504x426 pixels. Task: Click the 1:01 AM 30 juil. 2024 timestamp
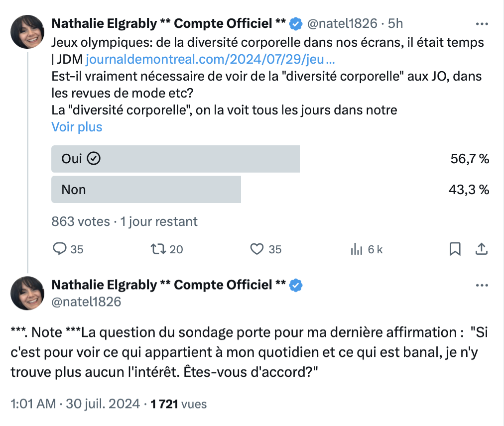[x=75, y=404]
